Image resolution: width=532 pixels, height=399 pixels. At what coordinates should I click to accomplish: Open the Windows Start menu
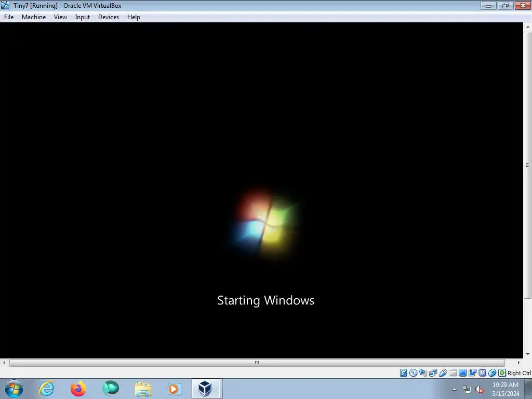click(x=14, y=389)
